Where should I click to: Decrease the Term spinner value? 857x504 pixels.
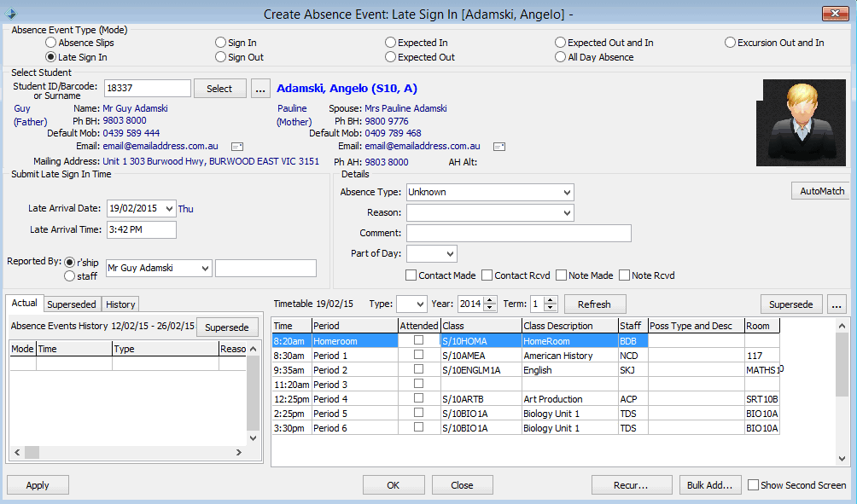pyautogui.click(x=551, y=307)
